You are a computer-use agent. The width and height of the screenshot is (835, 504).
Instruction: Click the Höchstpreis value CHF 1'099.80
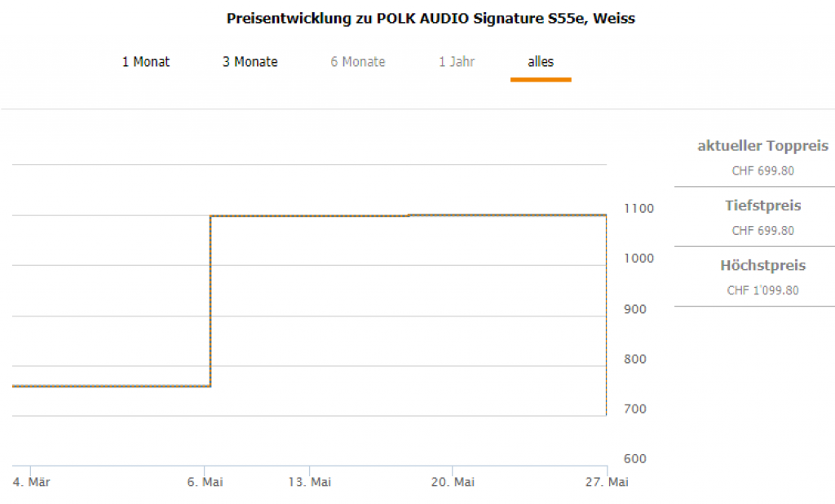(x=762, y=290)
